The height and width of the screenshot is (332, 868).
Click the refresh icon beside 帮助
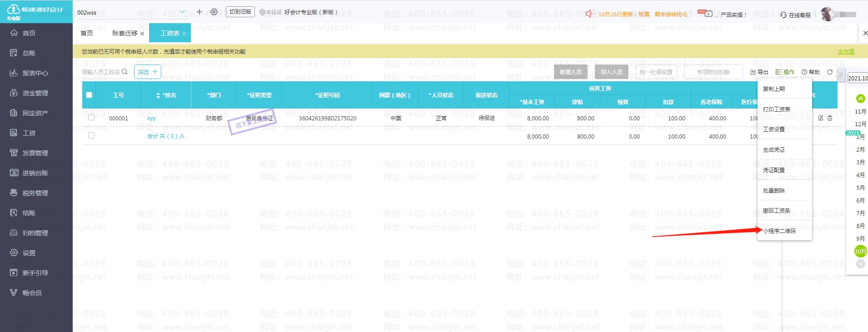(830, 72)
